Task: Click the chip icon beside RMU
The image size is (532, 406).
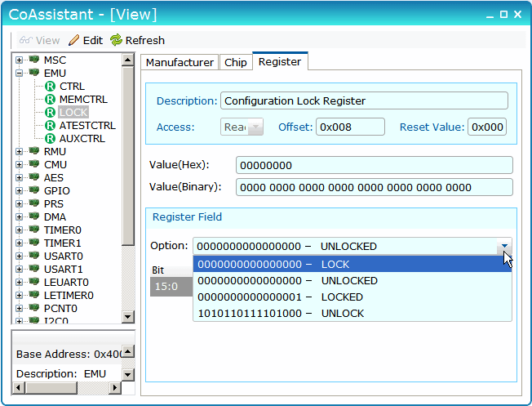Action: point(34,151)
